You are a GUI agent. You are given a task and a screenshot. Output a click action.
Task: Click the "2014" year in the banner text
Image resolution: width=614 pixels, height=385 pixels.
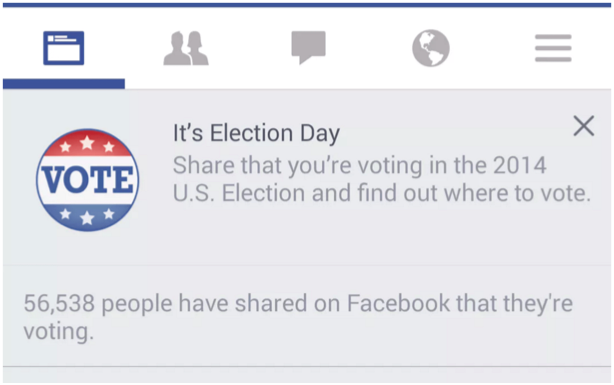[x=520, y=165]
